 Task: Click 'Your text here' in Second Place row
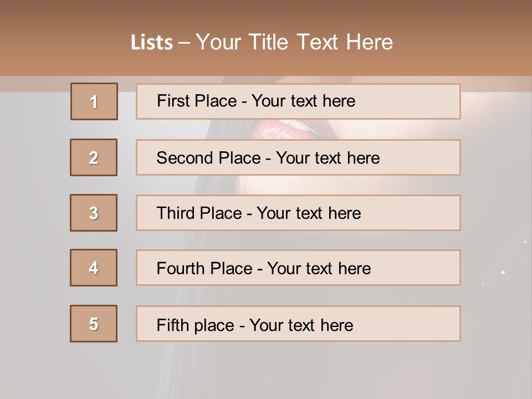328,158
